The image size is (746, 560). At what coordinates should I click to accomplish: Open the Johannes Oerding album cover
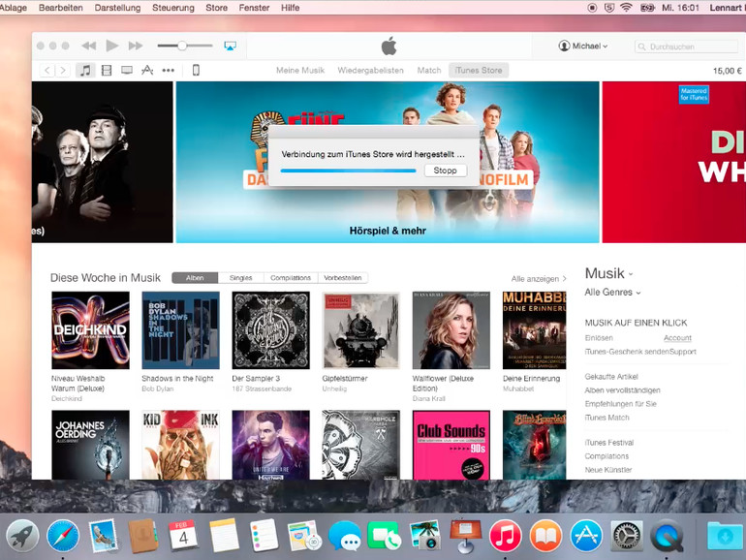90,445
